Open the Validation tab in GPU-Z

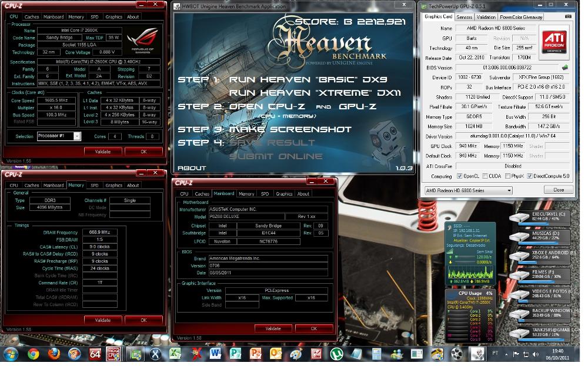tap(486, 17)
